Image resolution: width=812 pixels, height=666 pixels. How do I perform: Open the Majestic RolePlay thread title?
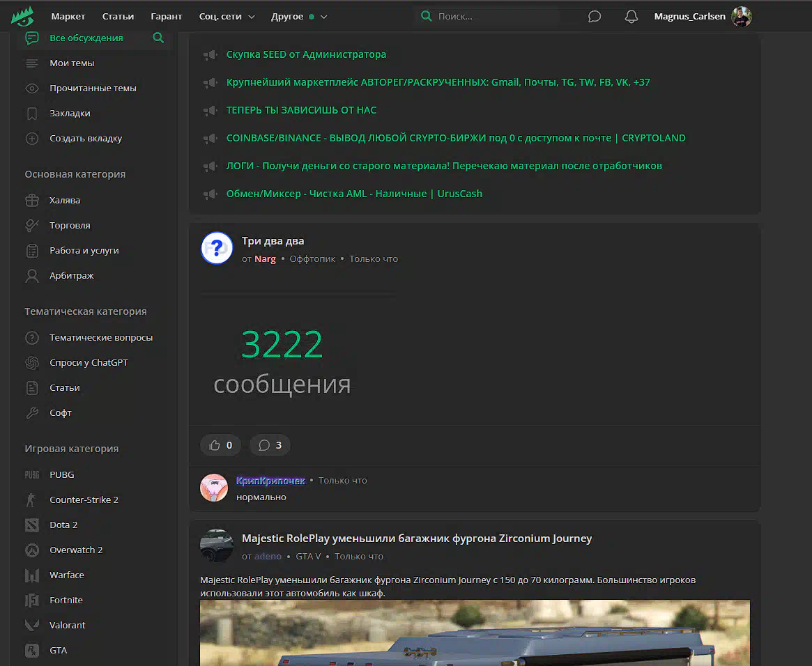(417, 539)
